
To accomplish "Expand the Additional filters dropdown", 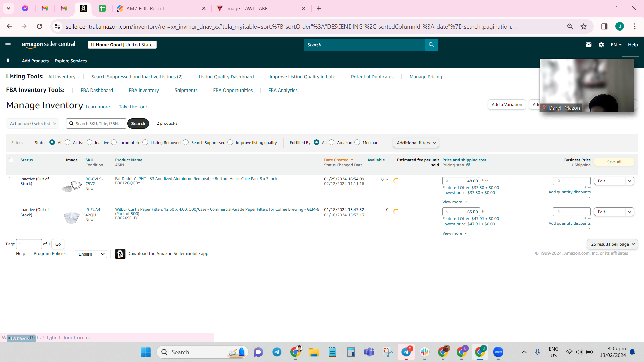I will (x=416, y=143).
